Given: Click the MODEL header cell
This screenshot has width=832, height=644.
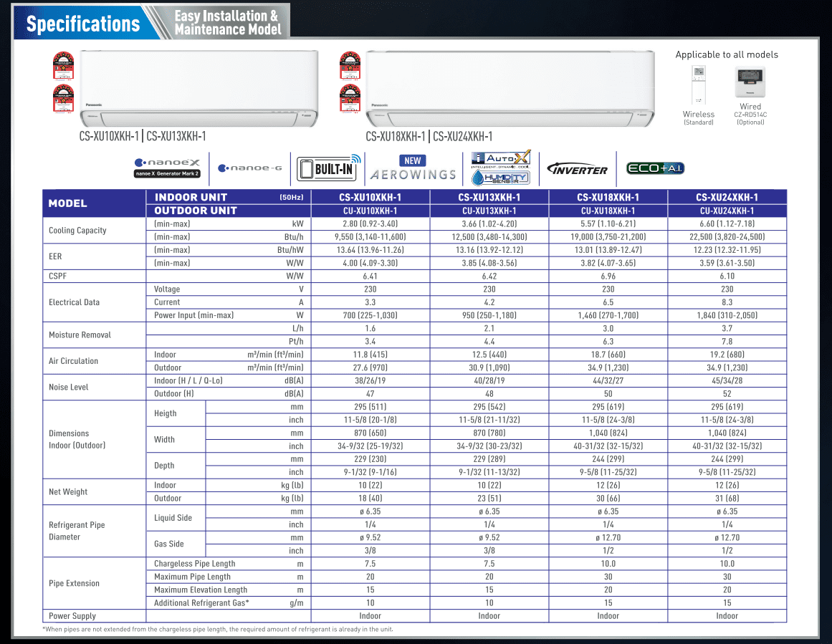Looking at the screenshot, I should 95,203.
